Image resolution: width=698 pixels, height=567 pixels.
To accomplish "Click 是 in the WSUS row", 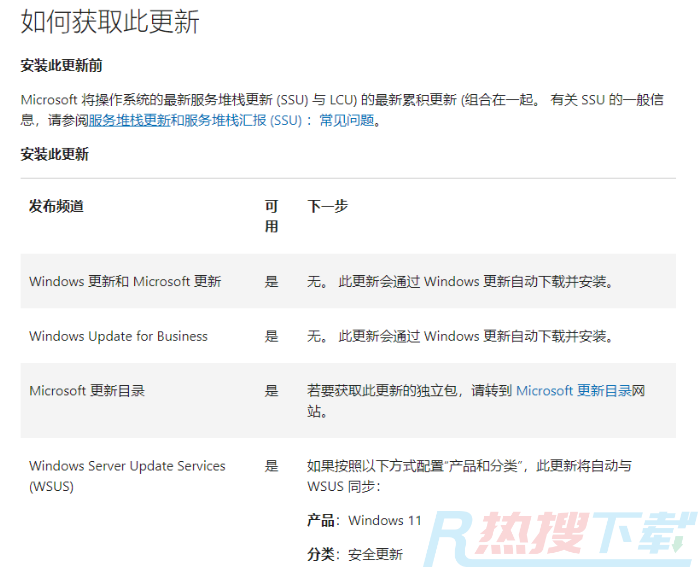I will 272,466.
